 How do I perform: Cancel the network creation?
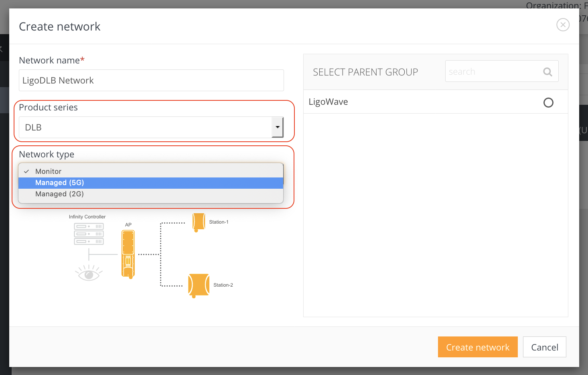tap(544, 347)
